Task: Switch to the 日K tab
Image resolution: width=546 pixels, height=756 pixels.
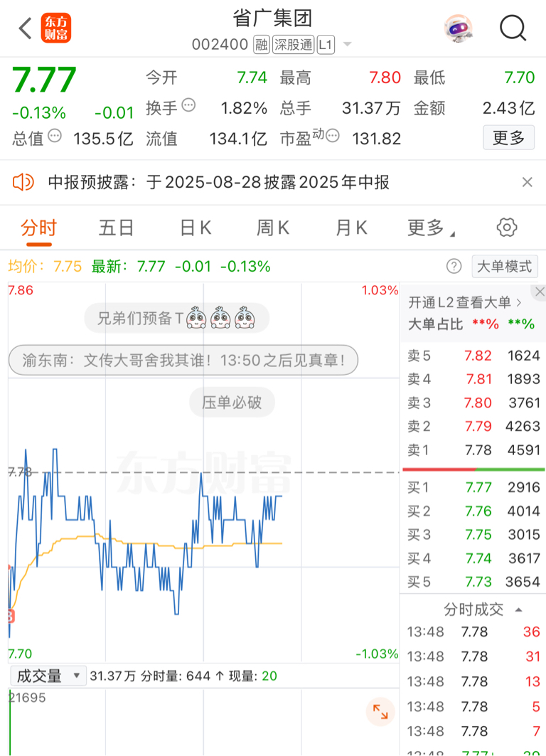Action: click(196, 228)
